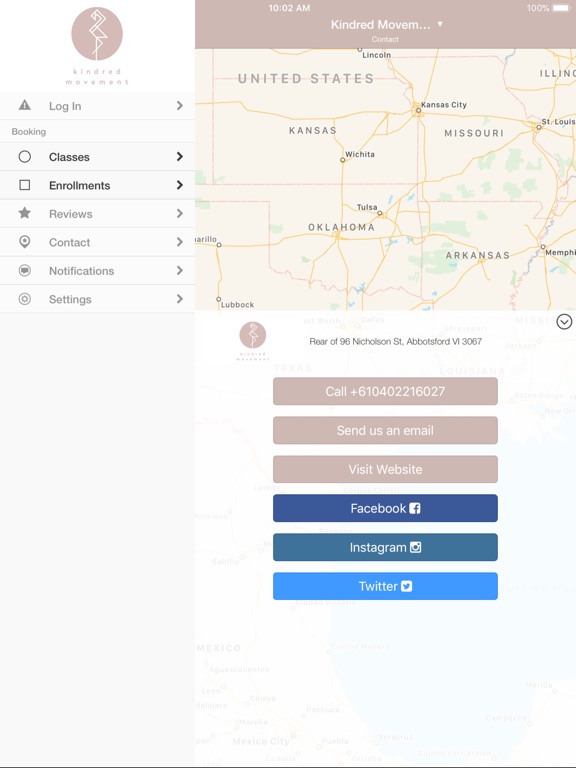Open the Log In menu item
Viewport: 576px width, 768px height.
pyautogui.click(x=97, y=106)
